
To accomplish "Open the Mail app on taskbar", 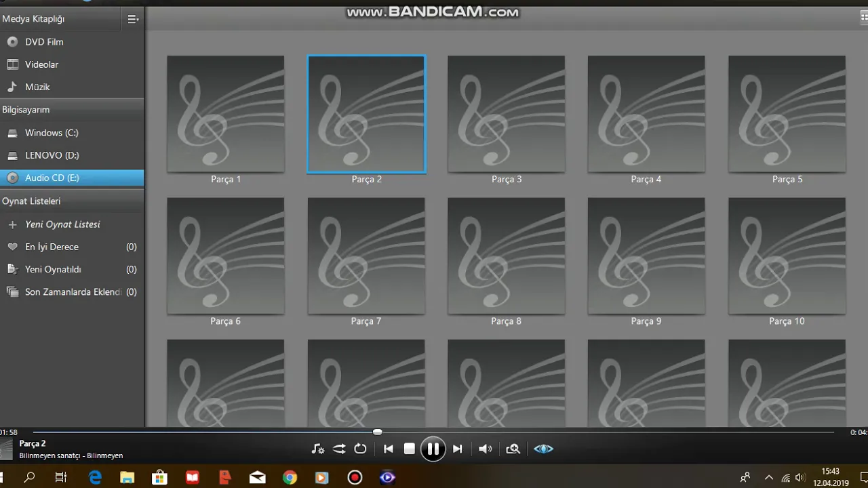I will point(257,477).
